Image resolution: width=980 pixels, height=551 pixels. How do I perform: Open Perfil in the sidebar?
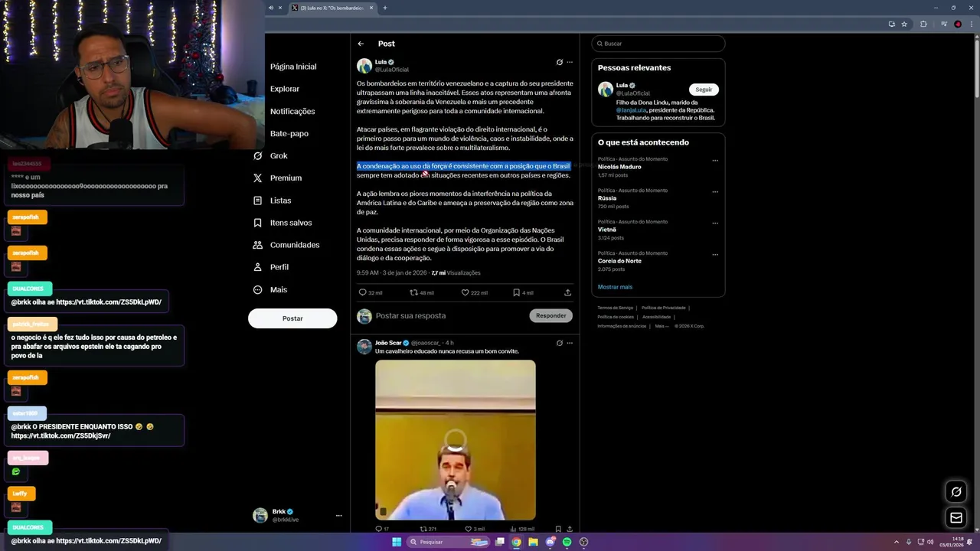tap(271, 267)
